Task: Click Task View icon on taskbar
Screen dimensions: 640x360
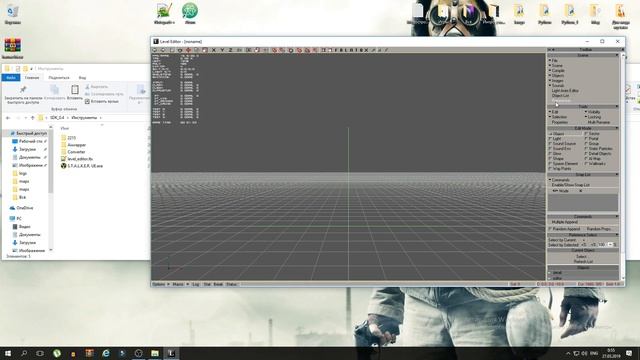Action: [40, 353]
